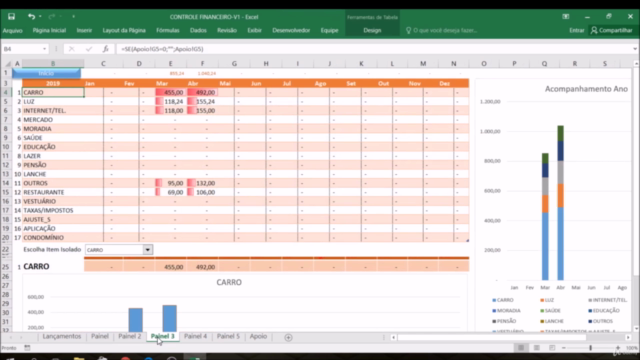Click the Save icon in quick access toolbar

[11, 17]
